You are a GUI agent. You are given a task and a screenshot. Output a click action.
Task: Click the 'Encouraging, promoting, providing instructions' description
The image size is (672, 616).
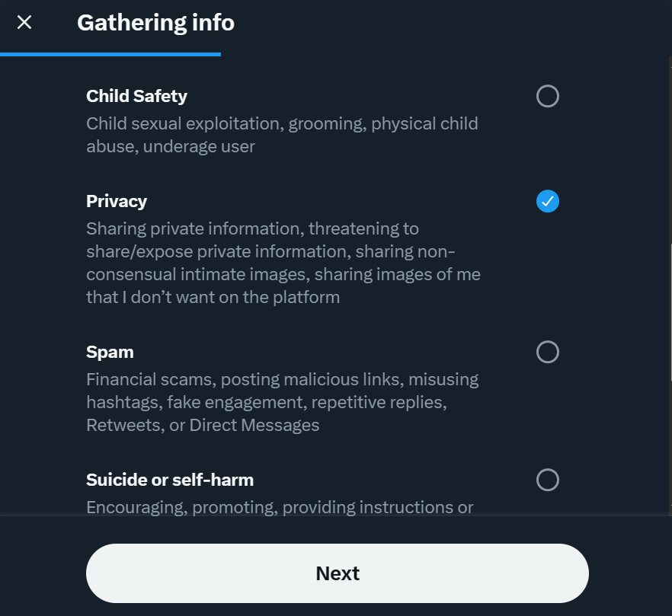[x=280, y=507]
